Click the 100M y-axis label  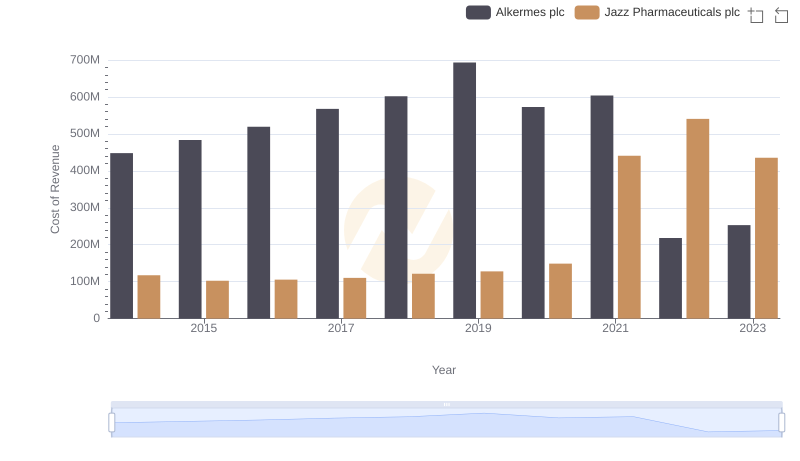pos(85,281)
